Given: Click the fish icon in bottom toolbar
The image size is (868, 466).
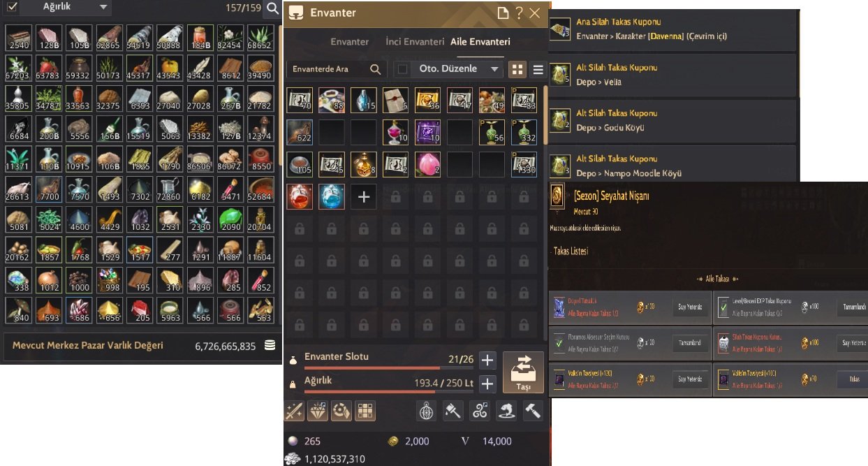Looking at the screenshot, I should pyautogui.click(x=506, y=411).
